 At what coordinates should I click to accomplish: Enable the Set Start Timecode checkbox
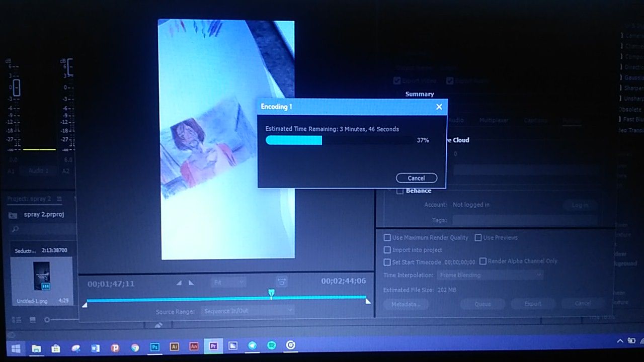click(387, 262)
